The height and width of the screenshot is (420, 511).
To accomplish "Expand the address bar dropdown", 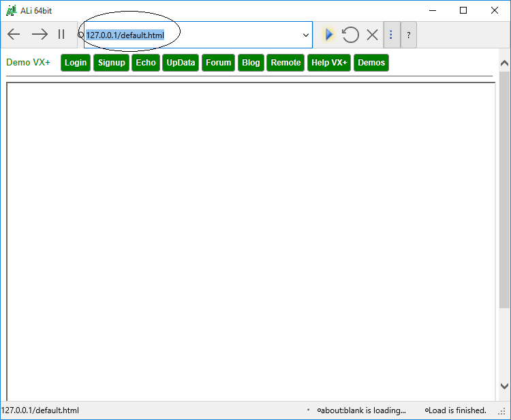I will [x=305, y=35].
